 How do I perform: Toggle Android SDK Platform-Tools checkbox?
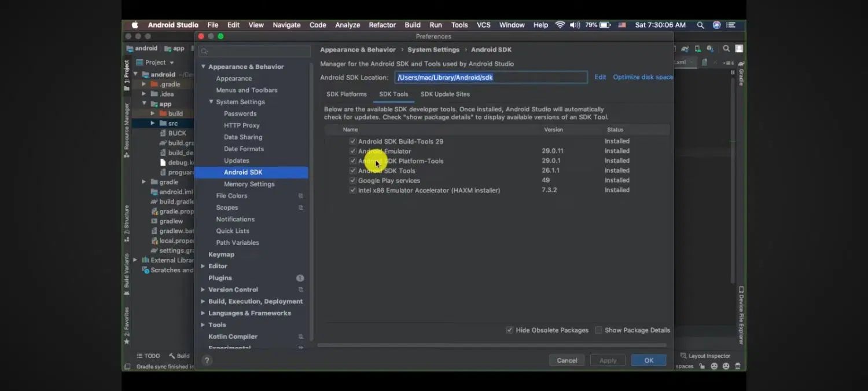[353, 161]
